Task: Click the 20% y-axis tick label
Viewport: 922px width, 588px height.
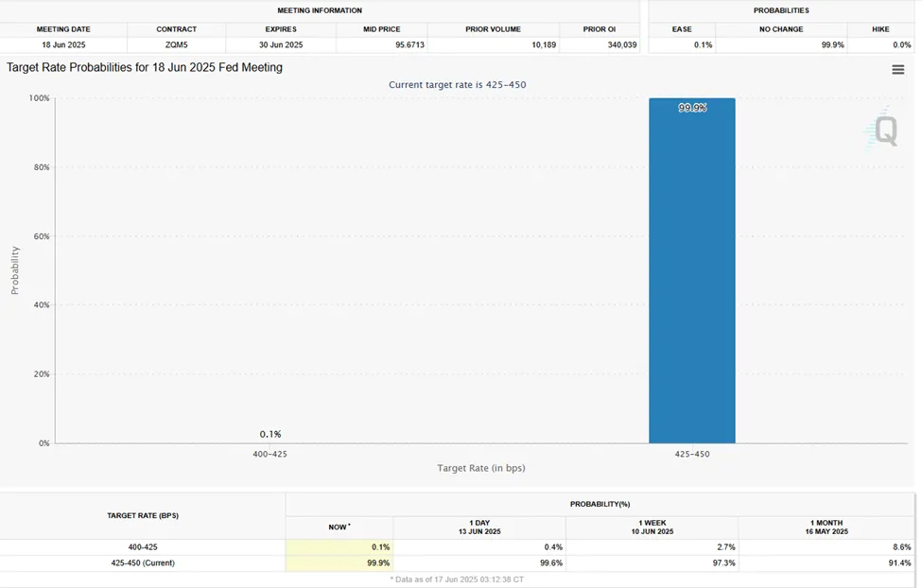Action: click(x=42, y=374)
